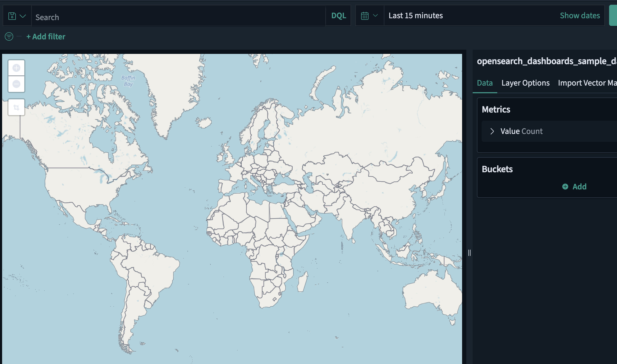This screenshot has width=617, height=364.
Task: Expand the Value Count metric
Action: (x=492, y=131)
